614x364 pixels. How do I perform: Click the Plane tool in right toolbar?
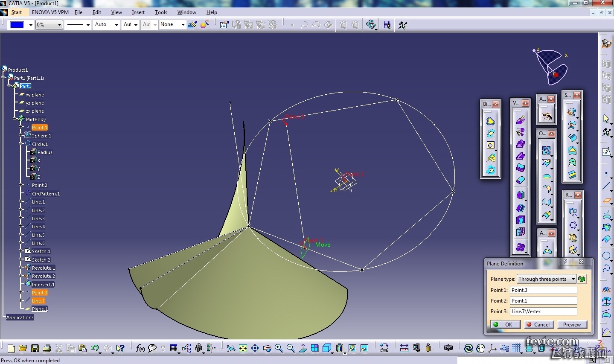tap(606, 200)
